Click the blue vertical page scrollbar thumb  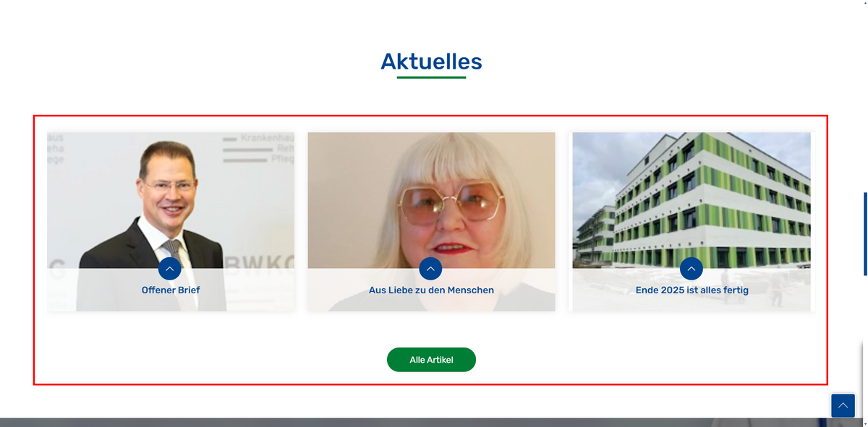coord(865,234)
